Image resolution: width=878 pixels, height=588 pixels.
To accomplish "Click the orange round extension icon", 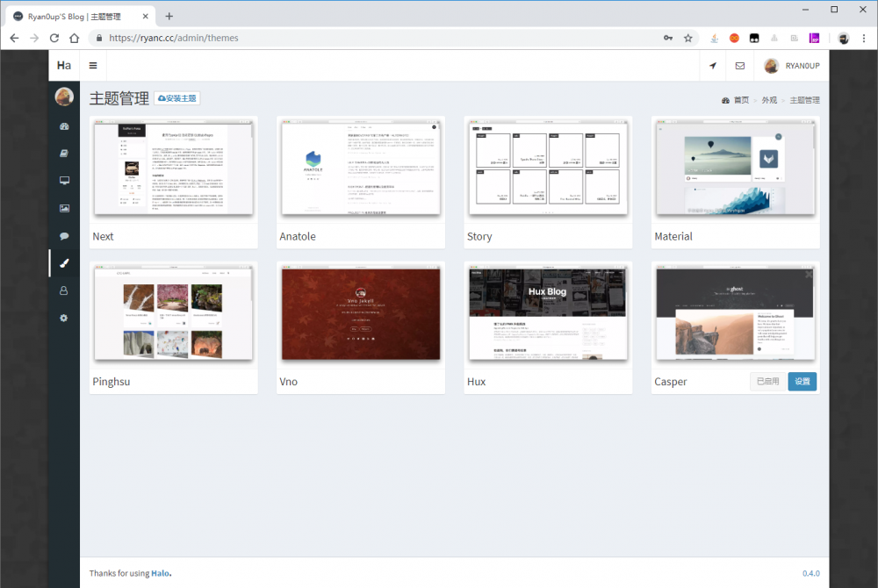I will [x=734, y=38].
